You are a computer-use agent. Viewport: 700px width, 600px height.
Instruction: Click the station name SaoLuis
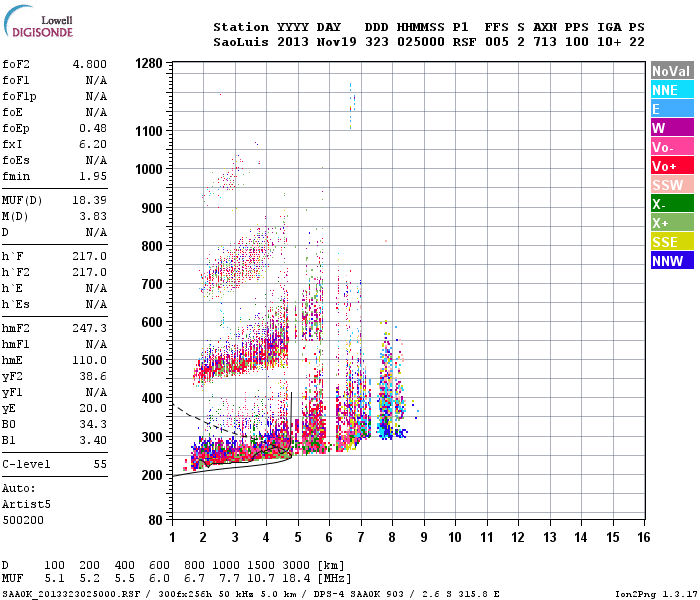pos(241,42)
